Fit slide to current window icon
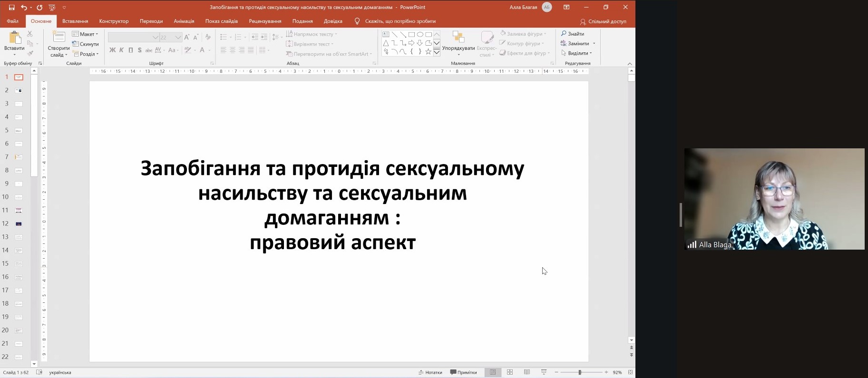The width and height of the screenshot is (868, 378). point(630,372)
